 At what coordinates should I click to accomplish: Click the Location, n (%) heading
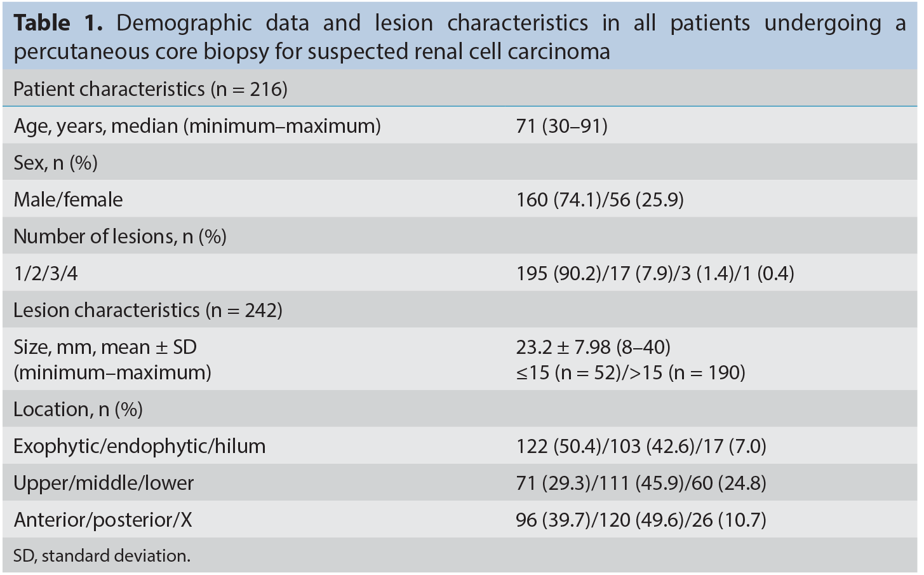(78, 409)
